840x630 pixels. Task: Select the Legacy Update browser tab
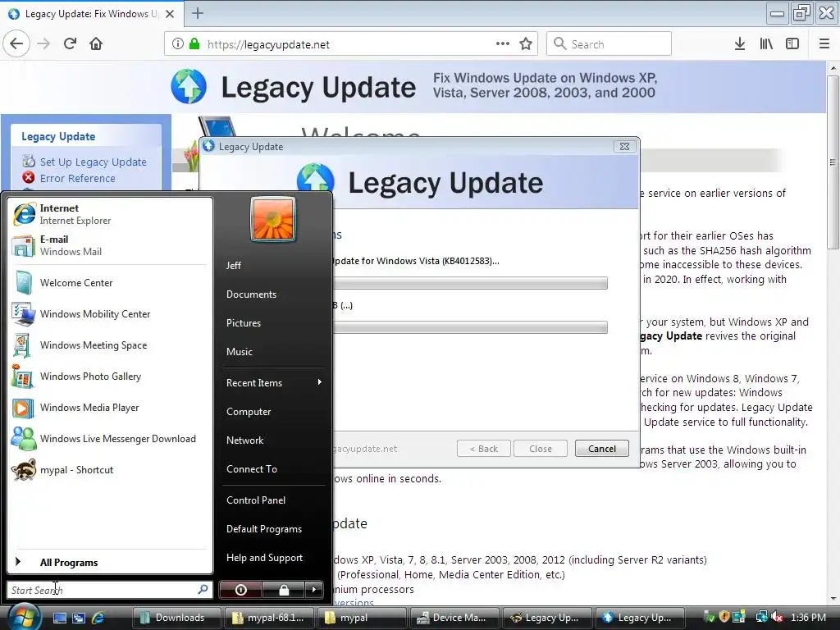pos(91,14)
